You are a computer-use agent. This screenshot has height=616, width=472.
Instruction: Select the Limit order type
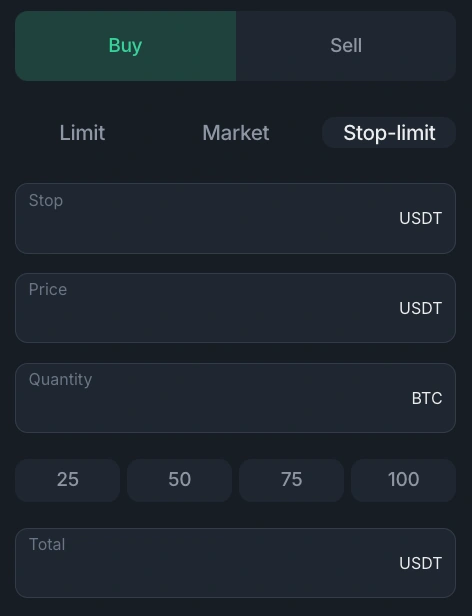pyautogui.click(x=82, y=132)
